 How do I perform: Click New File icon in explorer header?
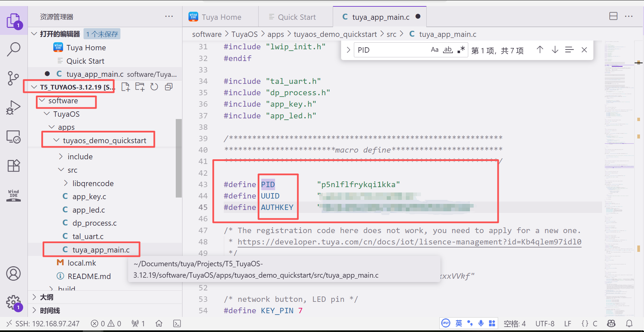(126, 87)
